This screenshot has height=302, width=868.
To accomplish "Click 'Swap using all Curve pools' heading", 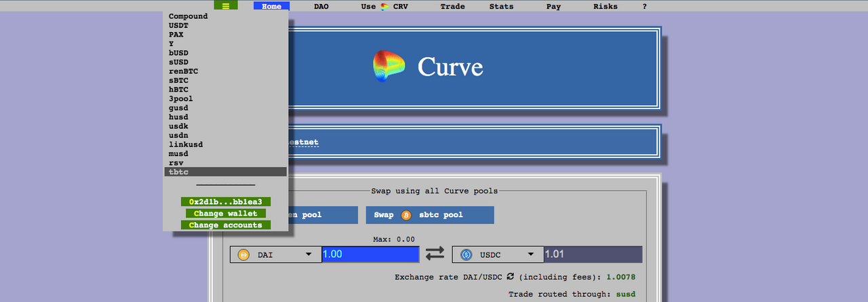I will (x=435, y=191).
